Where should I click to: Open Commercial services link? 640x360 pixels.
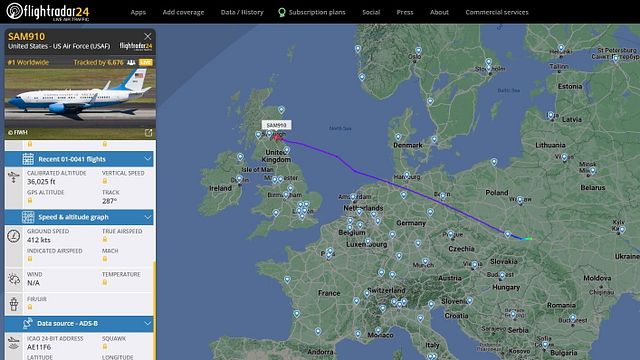point(497,12)
